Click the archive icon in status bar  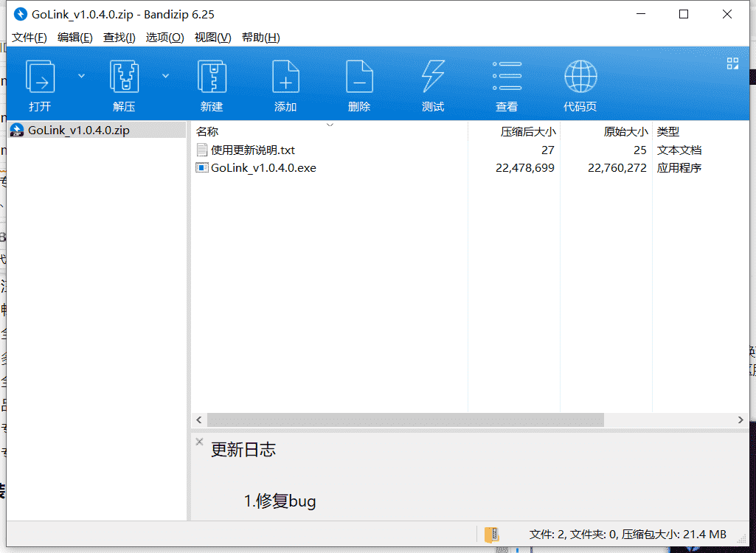click(491, 535)
